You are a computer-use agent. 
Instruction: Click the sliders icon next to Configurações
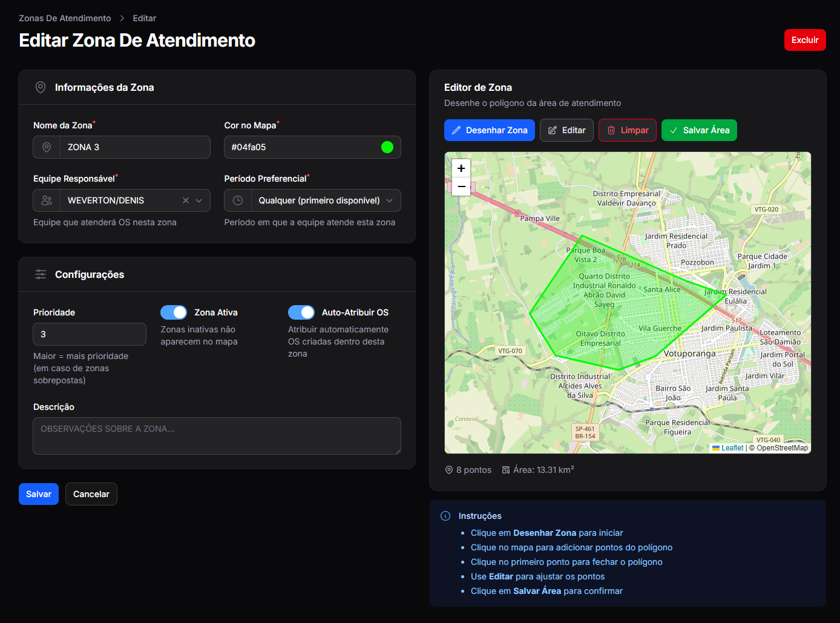(x=41, y=274)
